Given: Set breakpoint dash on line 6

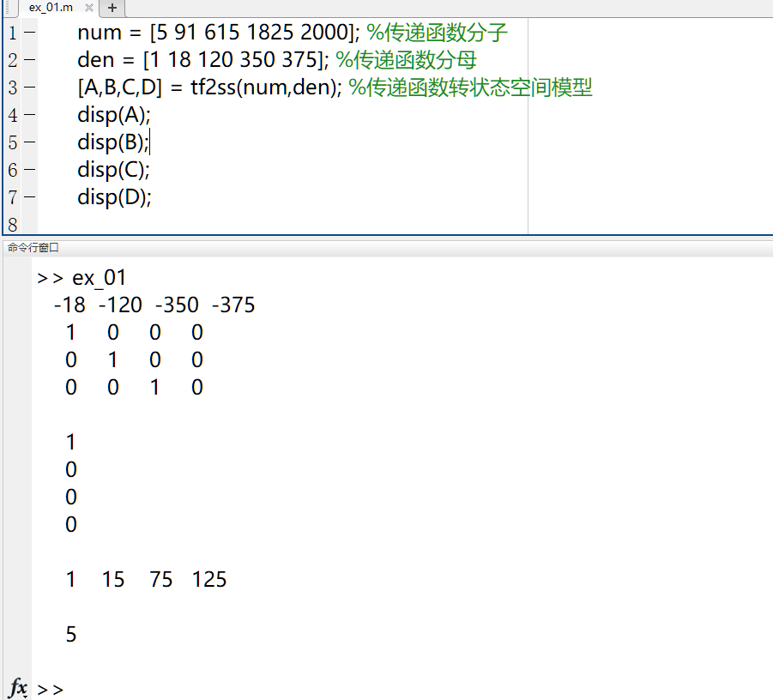Looking at the screenshot, I should [29, 170].
